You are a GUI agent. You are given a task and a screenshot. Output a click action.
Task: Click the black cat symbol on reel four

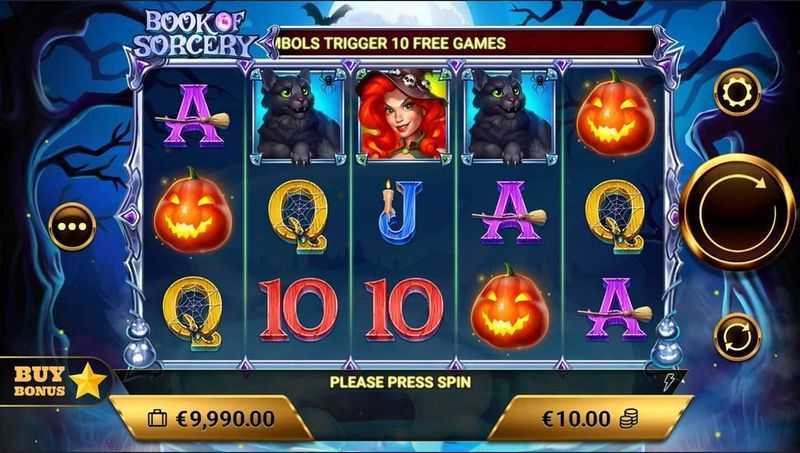(509, 116)
